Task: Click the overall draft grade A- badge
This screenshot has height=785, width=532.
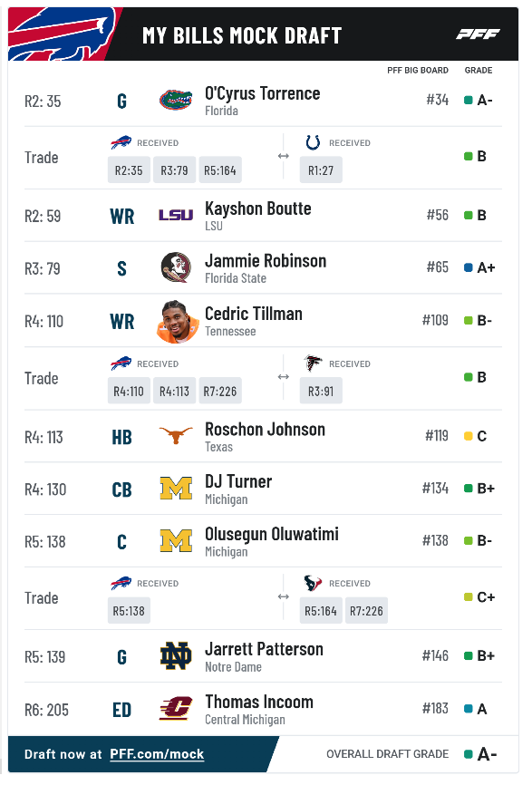Action: 480,754
